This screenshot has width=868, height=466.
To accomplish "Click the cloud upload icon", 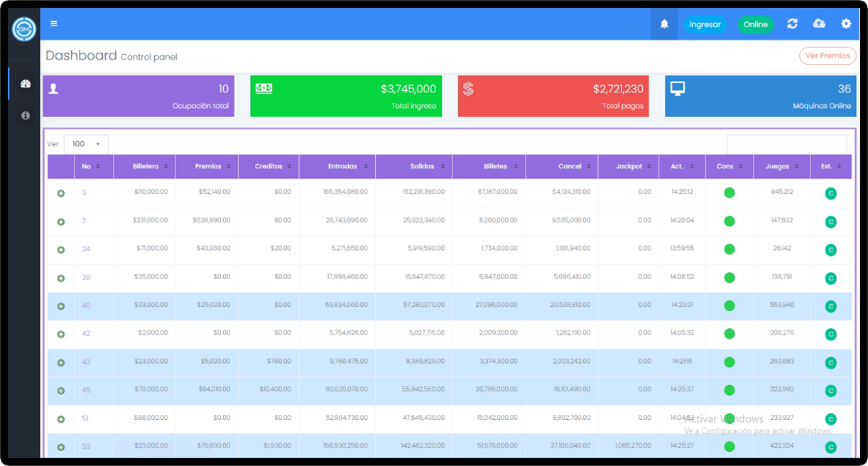I will pos(819,24).
